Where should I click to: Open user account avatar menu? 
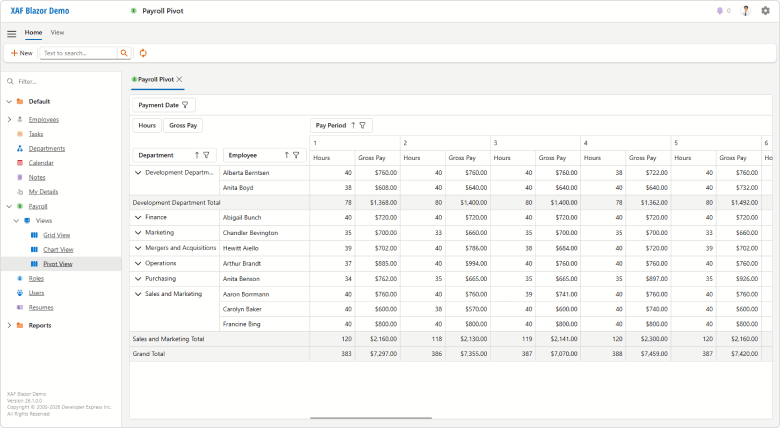point(745,10)
